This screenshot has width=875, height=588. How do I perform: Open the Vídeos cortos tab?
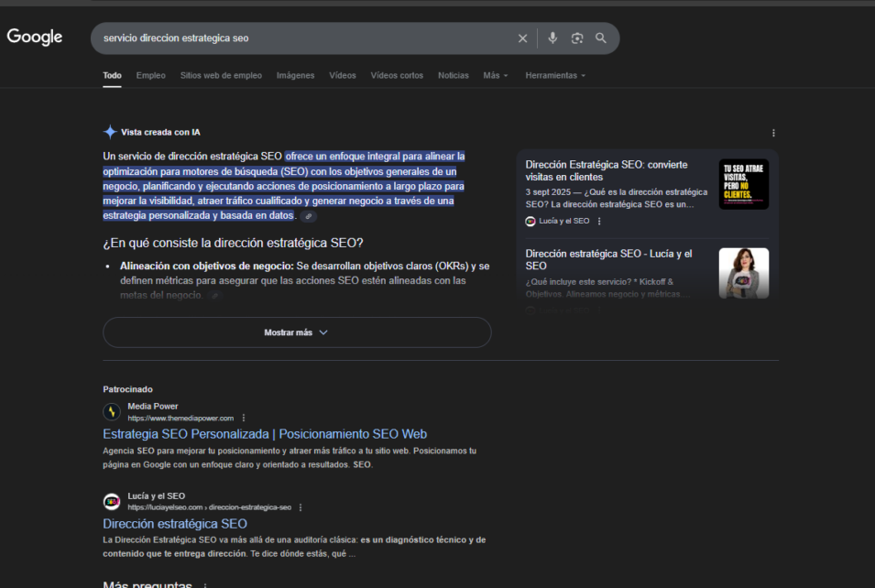(397, 75)
